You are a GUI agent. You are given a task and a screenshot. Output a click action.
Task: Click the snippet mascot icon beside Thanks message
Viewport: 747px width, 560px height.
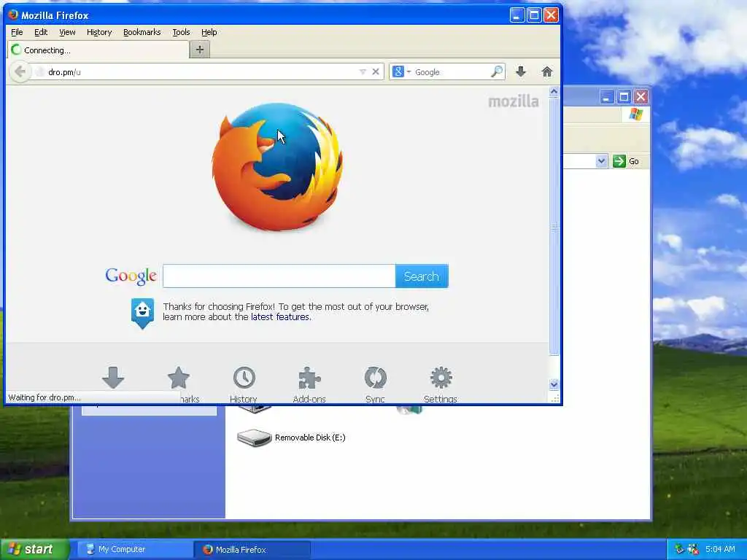[142, 314]
